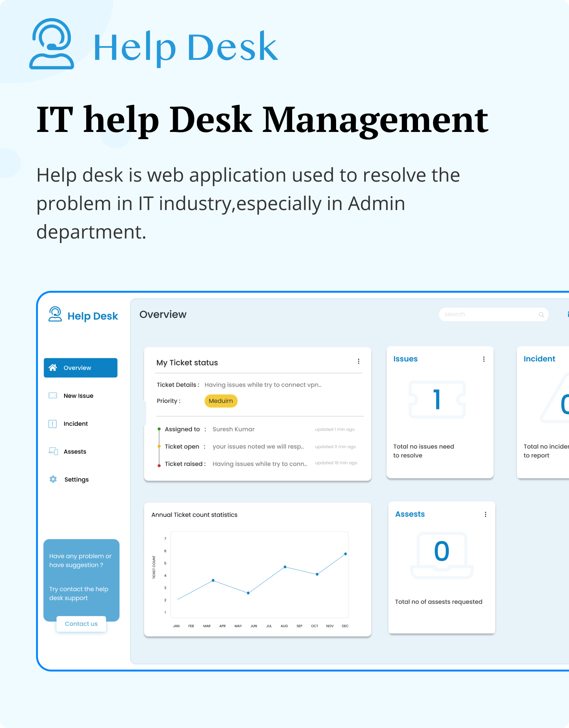Click 'updated 11 min ago' timestamp

point(335,447)
